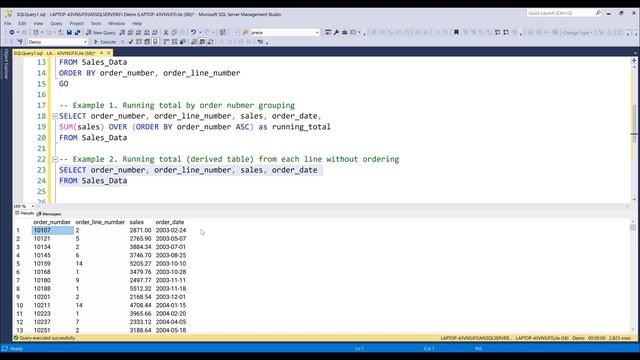Viewport: 640px width, 360px height.
Task: Click the Toolbox icon in toolbar
Action: (x=344, y=32)
